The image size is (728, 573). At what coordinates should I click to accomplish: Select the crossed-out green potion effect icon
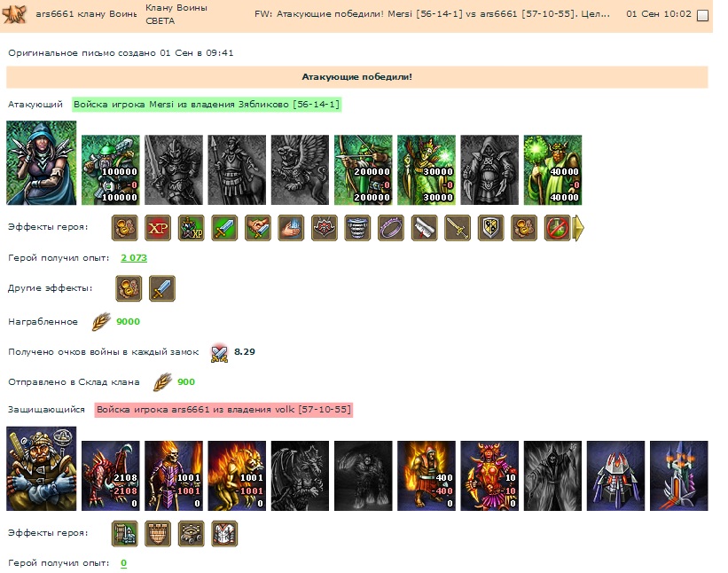click(557, 228)
